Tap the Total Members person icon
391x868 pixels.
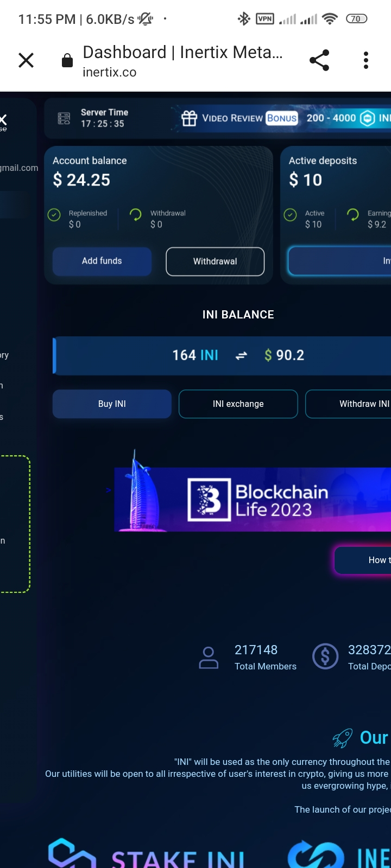pos(209,658)
